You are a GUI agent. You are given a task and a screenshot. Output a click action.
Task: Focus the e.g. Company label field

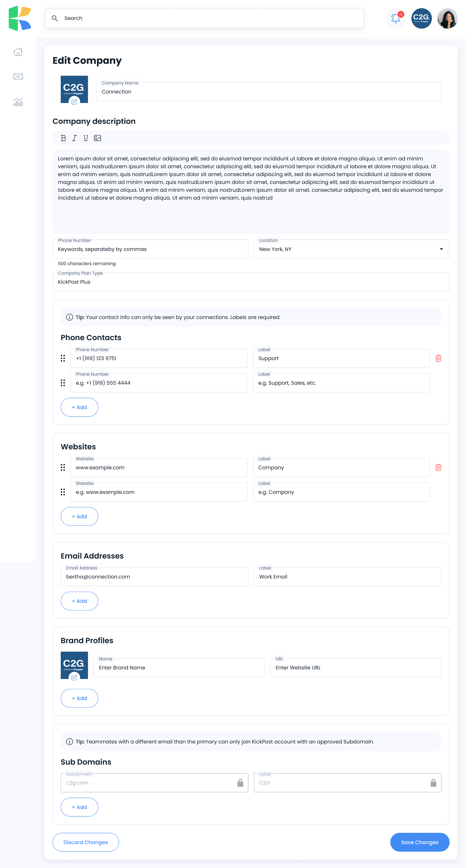pyautogui.click(x=341, y=492)
